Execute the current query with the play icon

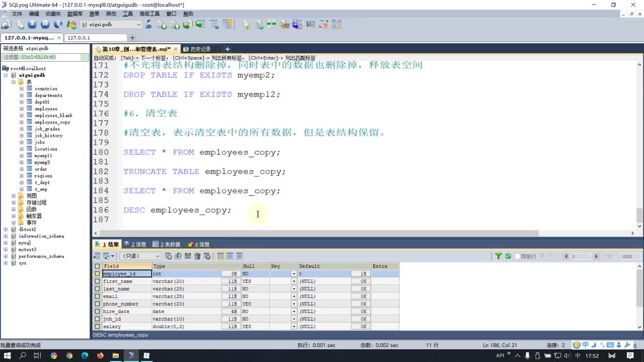click(32, 24)
